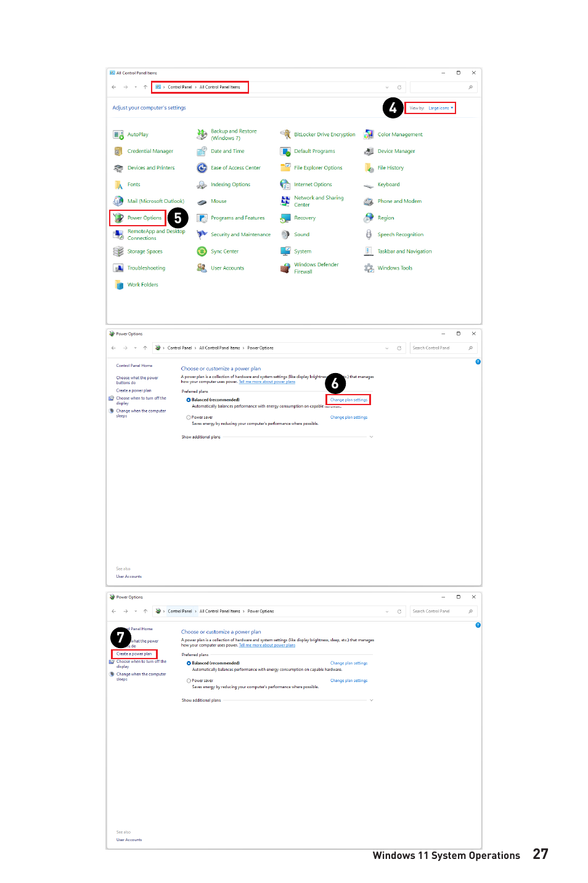
Task: Click Tell me more about power plans in middle window
Action: pos(267,382)
